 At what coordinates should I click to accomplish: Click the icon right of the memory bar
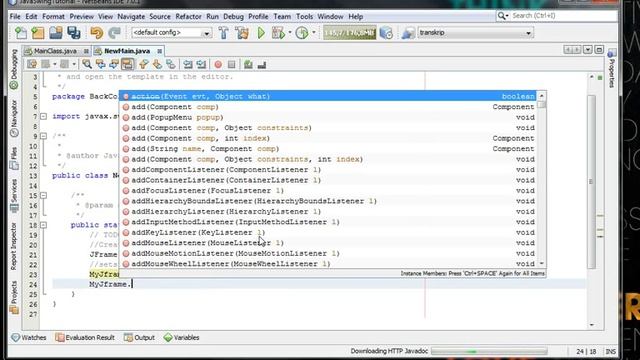click(x=386, y=33)
